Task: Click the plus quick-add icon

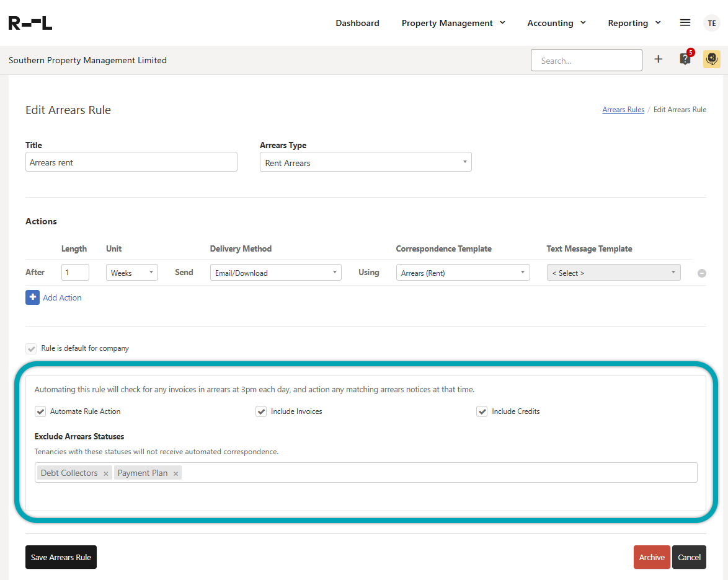Action: (x=659, y=59)
